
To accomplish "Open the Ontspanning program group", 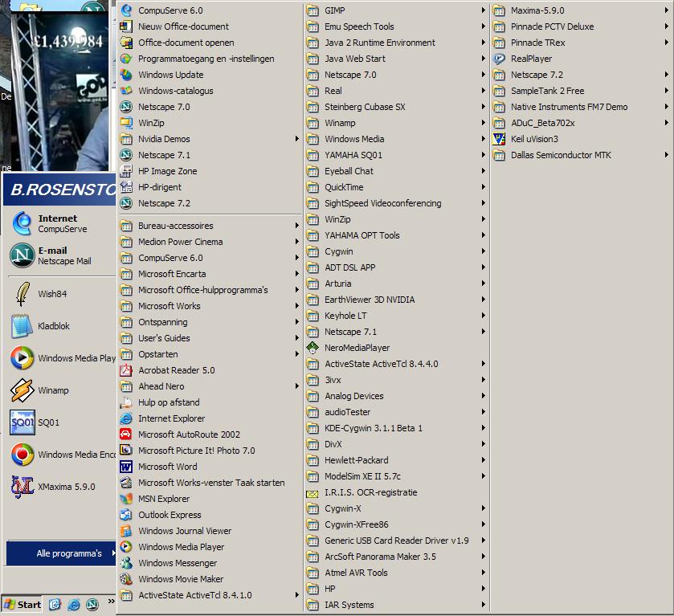I will 210,322.
